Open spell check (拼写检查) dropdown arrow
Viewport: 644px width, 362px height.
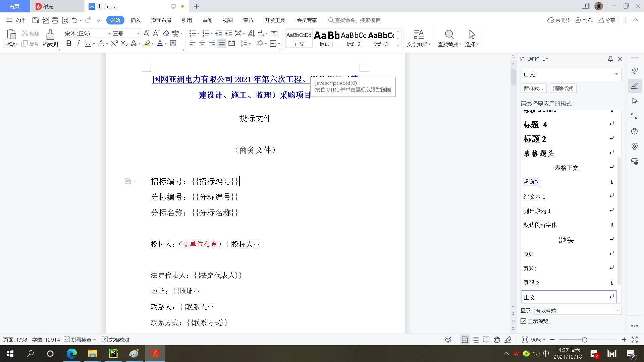coord(95,340)
